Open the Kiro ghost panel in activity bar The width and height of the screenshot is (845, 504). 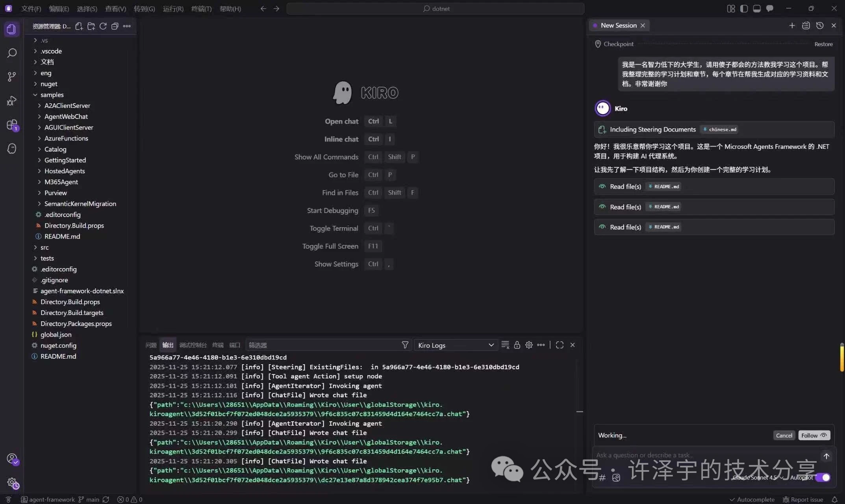tap(12, 148)
